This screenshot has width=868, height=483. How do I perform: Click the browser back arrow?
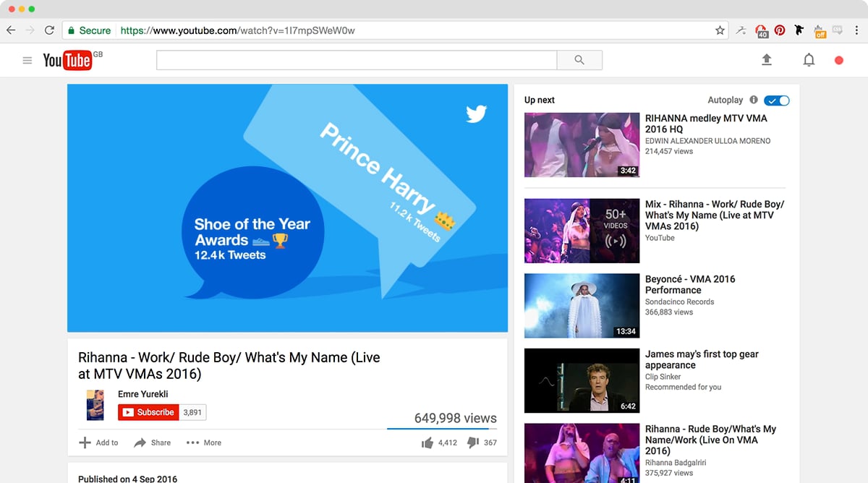pyautogui.click(x=11, y=30)
